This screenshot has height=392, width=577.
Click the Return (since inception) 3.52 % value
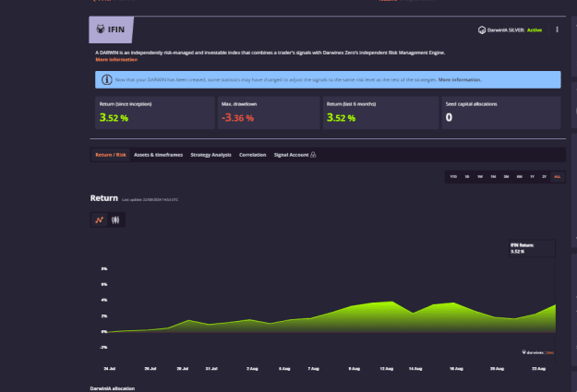(x=114, y=118)
